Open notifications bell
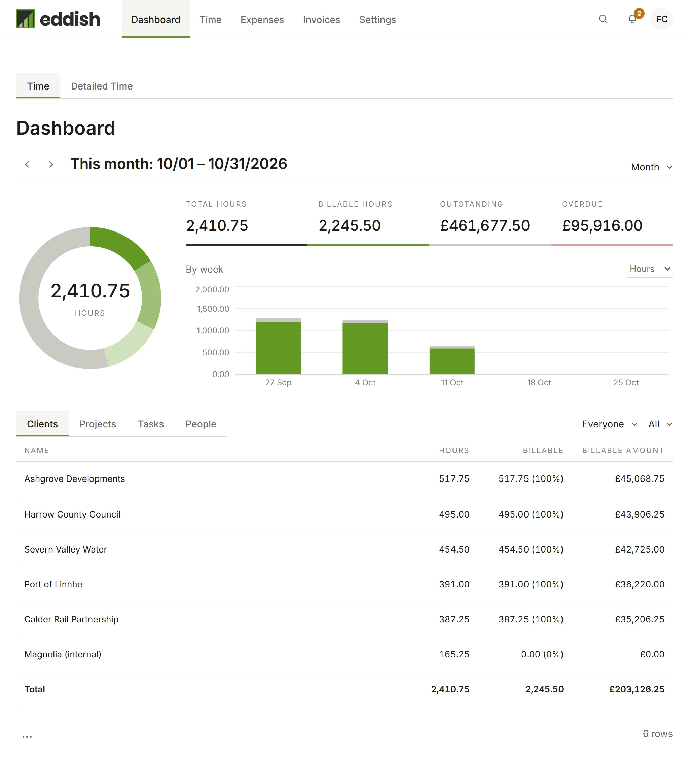The width and height of the screenshot is (689, 784). (632, 19)
